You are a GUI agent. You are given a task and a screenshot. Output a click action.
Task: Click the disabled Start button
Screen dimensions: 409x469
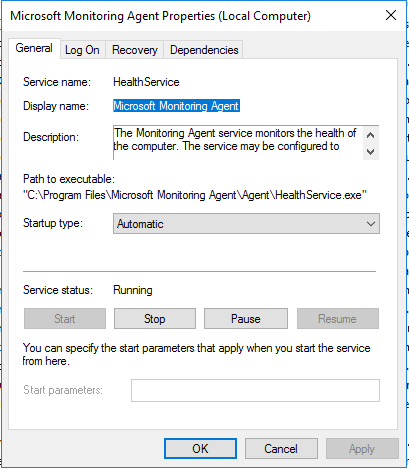[x=65, y=319]
